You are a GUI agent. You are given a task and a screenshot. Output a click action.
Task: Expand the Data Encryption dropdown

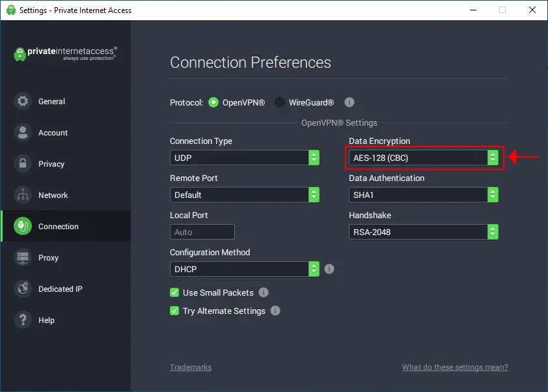point(424,158)
